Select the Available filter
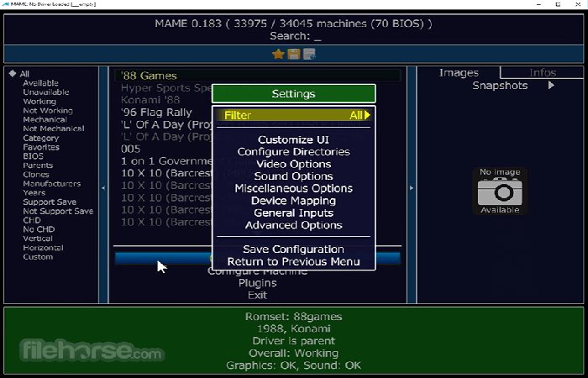Viewport: 588px width, 378px height. [40, 83]
